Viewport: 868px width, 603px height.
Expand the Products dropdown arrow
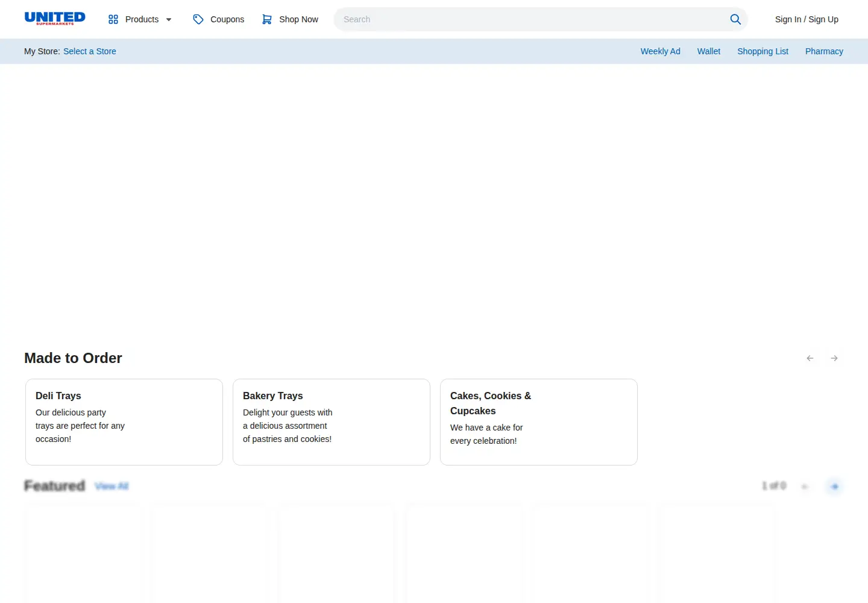point(169,19)
